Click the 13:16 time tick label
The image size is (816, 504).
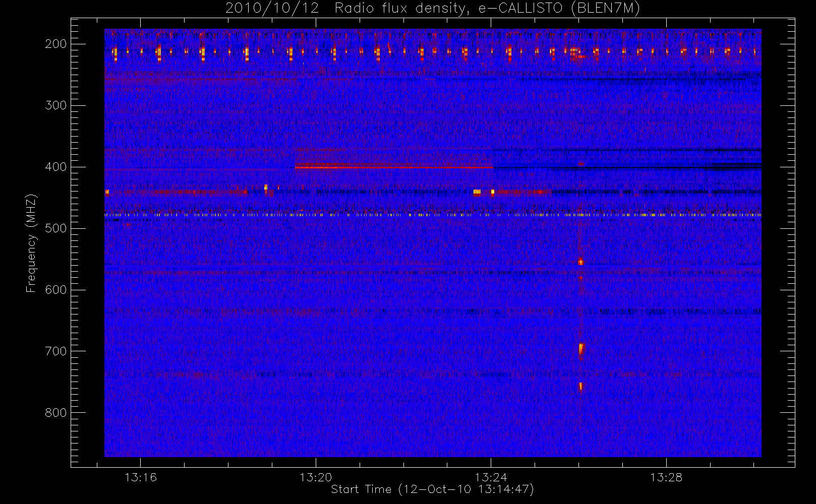(141, 477)
